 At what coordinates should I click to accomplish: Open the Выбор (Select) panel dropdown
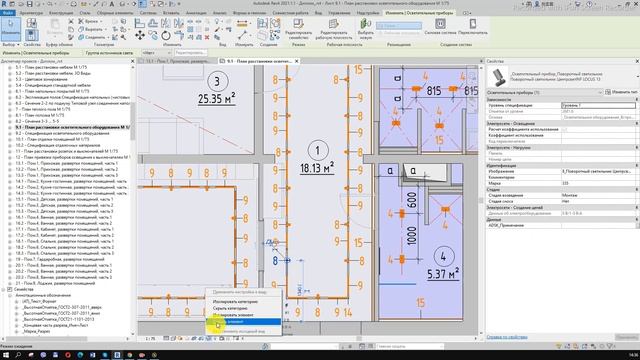(x=11, y=44)
